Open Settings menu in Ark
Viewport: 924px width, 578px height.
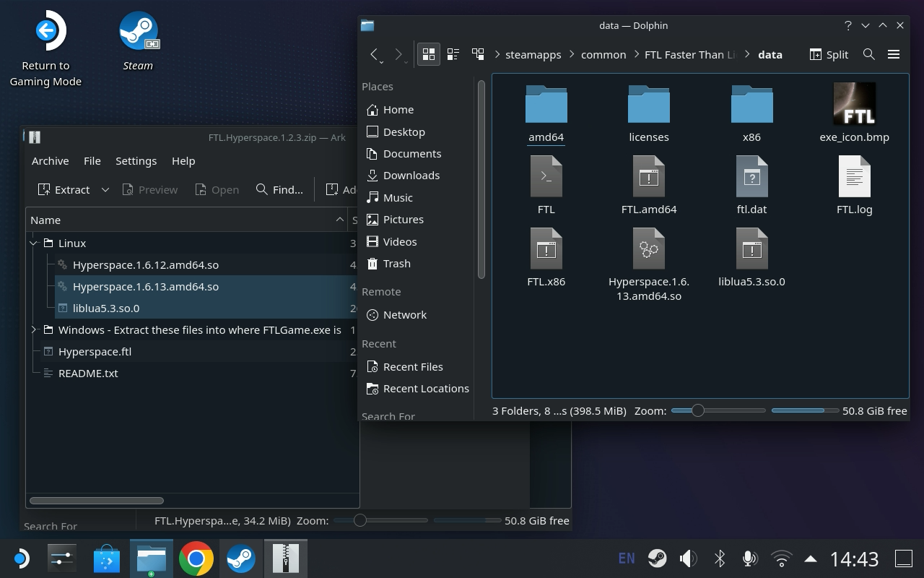[x=136, y=161]
